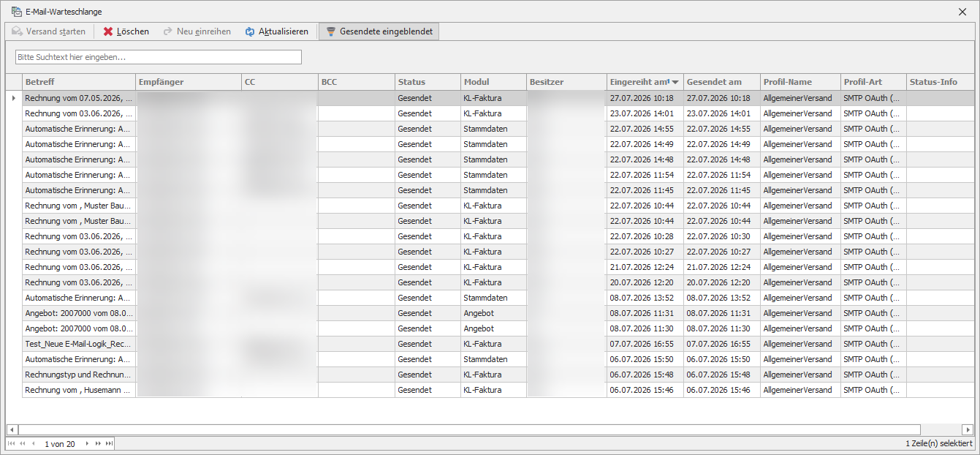The width and height of the screenshot is (980, 455).
Task: Click Modul cell 'Stammdaten' in 14:49 row
Action: (493, 144)
